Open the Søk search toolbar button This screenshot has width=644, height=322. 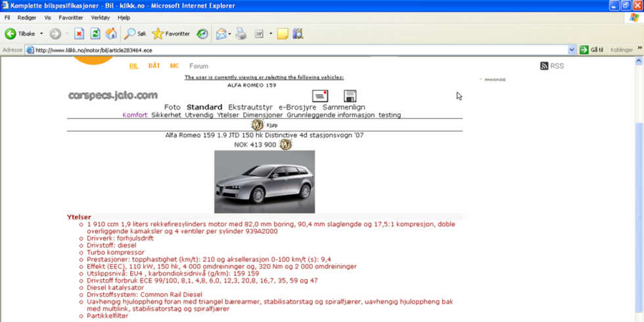coord(135,34)
